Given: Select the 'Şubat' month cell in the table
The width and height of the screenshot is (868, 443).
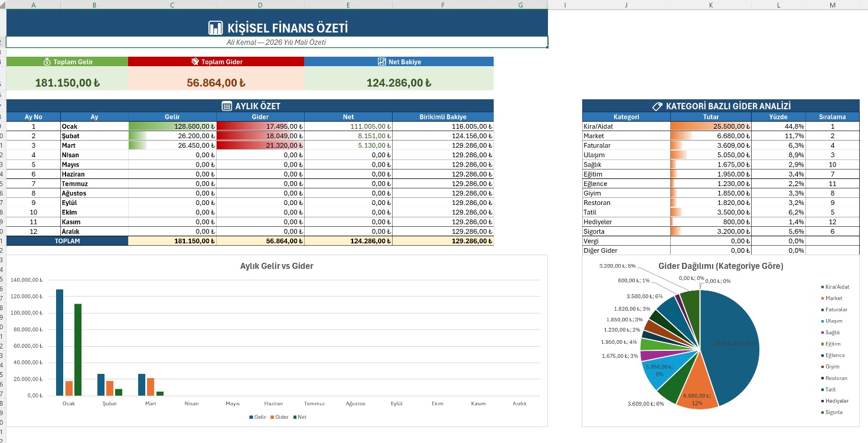Looking at the screenshot, I should coord(94,136).
